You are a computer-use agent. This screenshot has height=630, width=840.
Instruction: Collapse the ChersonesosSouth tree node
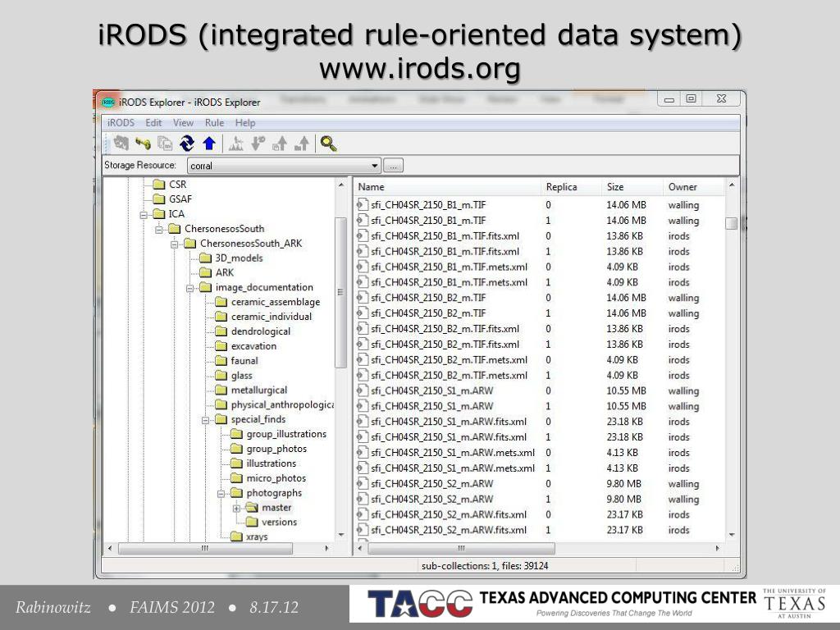pyautogui.click(x=159, y=230)
